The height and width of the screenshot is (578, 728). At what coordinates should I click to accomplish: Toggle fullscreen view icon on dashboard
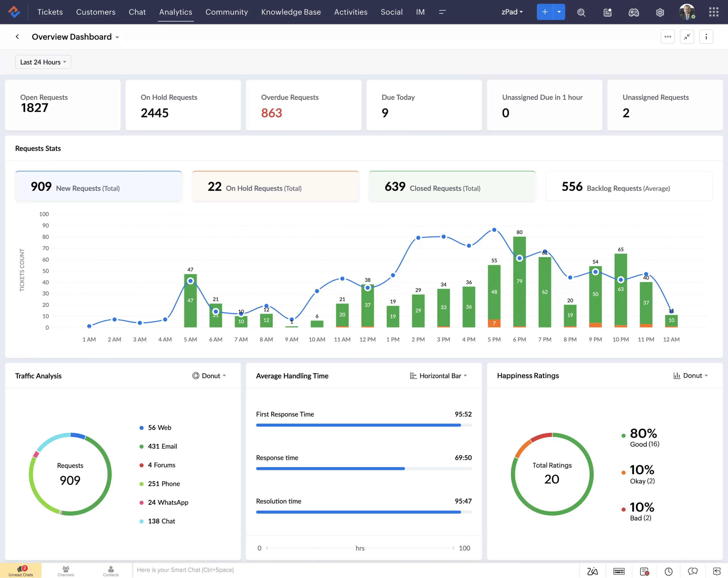point(687,37)
